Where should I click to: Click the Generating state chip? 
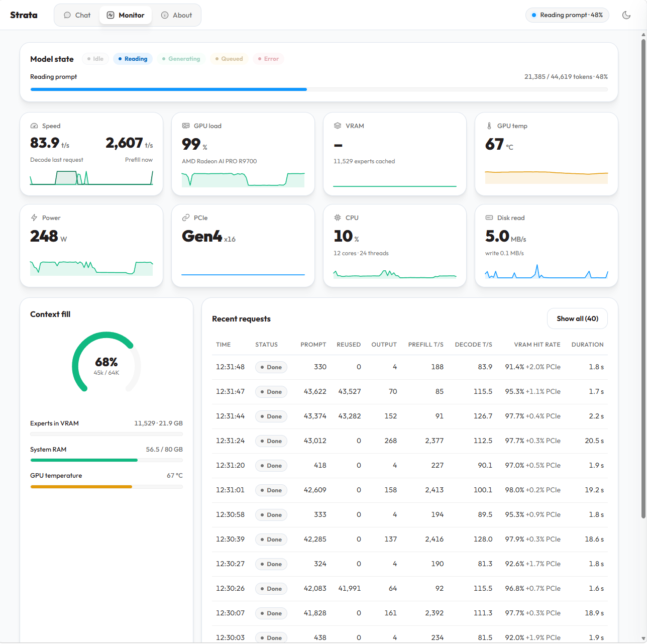click(181, 59)
